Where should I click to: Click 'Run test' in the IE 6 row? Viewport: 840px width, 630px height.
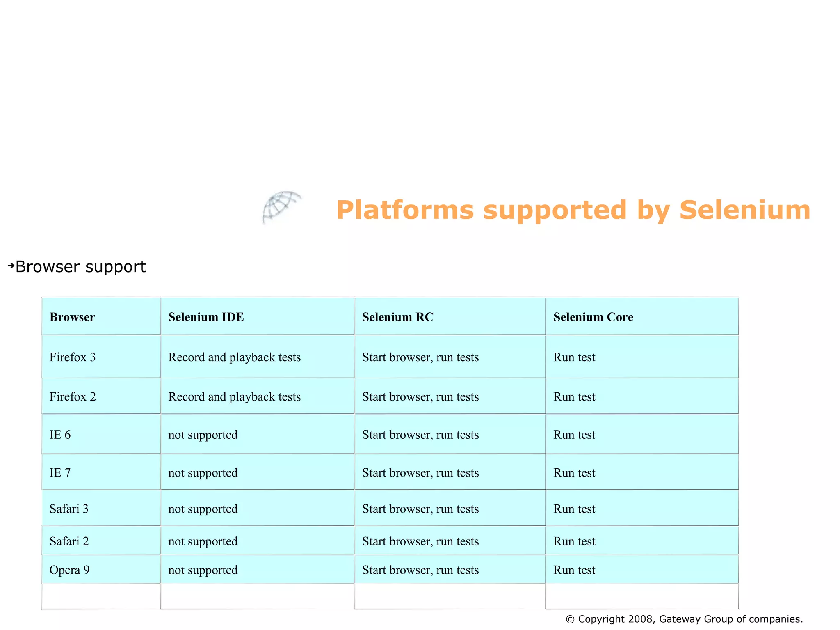pyautogui.click(x=574, y=435)
